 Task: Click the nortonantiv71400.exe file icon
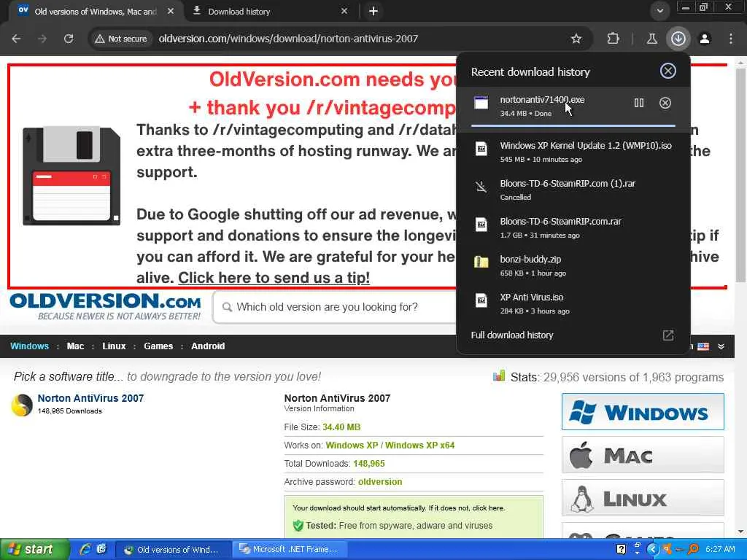[x=481, y=102]
